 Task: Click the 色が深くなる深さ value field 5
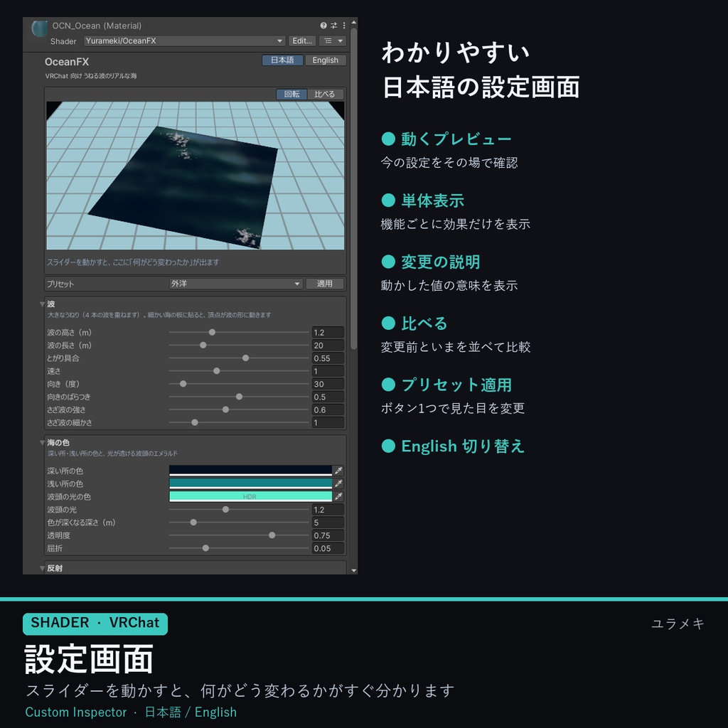328,523
